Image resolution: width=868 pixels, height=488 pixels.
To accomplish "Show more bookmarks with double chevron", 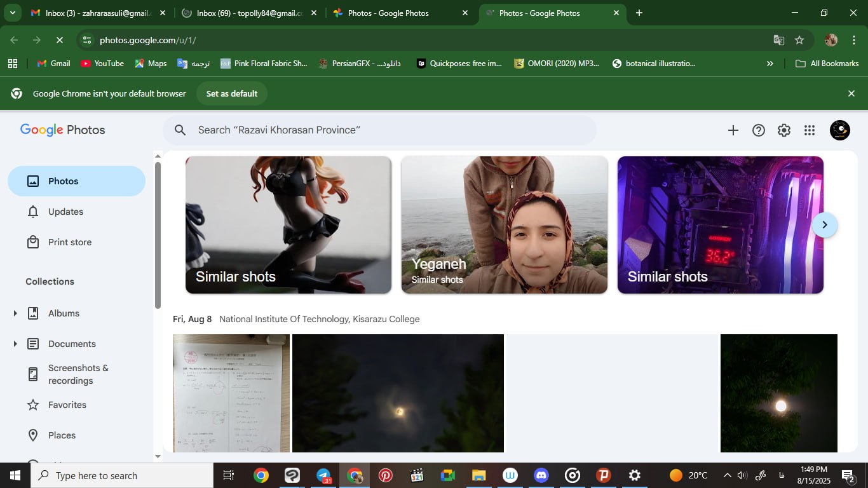I will tap(770, 64).
